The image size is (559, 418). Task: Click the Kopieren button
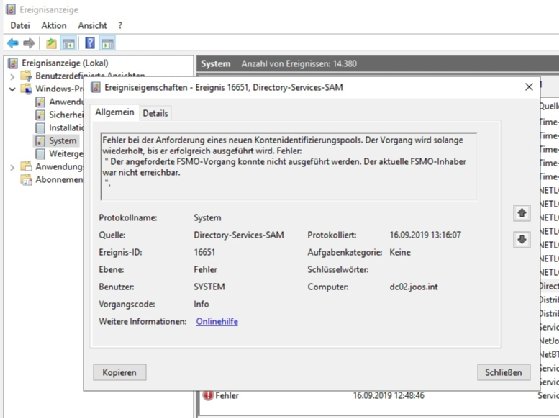coord(119,372)
